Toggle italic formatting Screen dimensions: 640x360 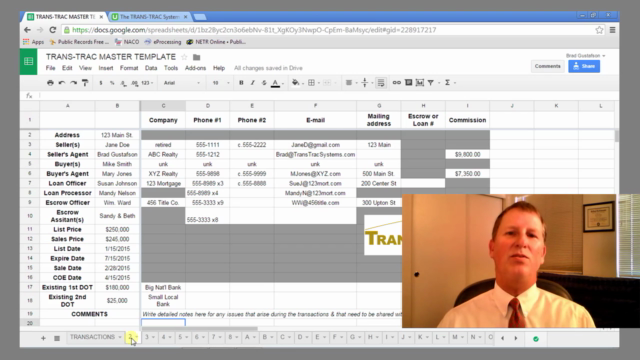click(x=253, y=83)
